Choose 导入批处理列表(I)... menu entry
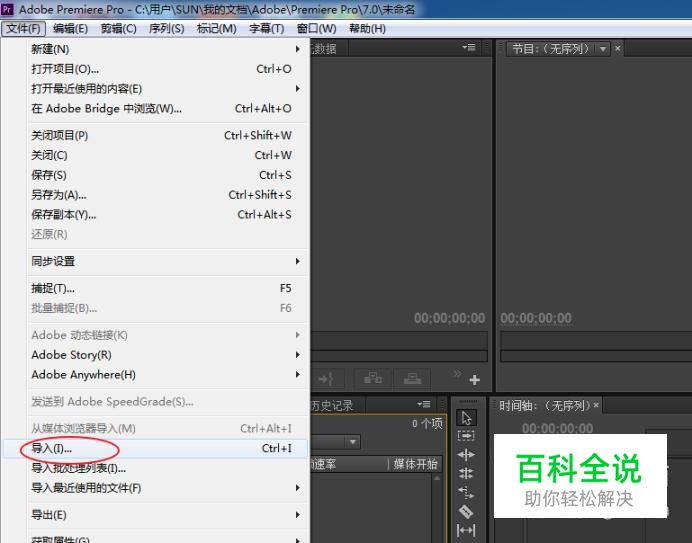This screenshot has width=692, height=543. click(x=166, y=468)
